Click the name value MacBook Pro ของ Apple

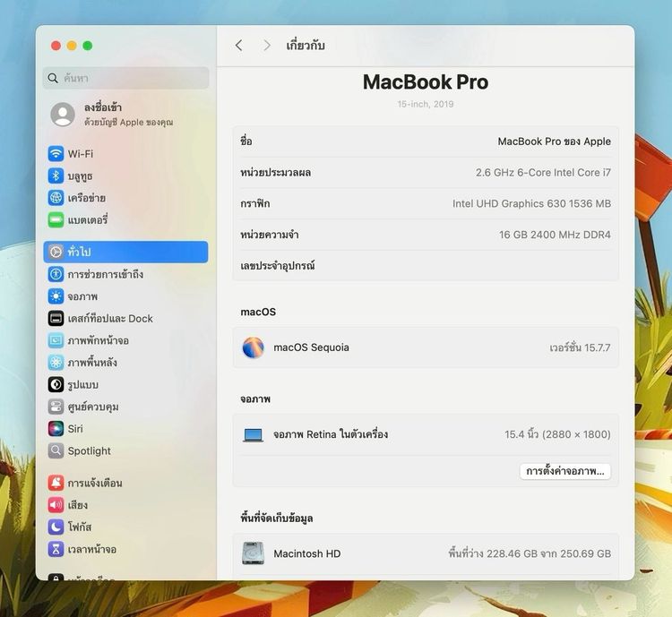pyautogui.click(x=554, y=141)
